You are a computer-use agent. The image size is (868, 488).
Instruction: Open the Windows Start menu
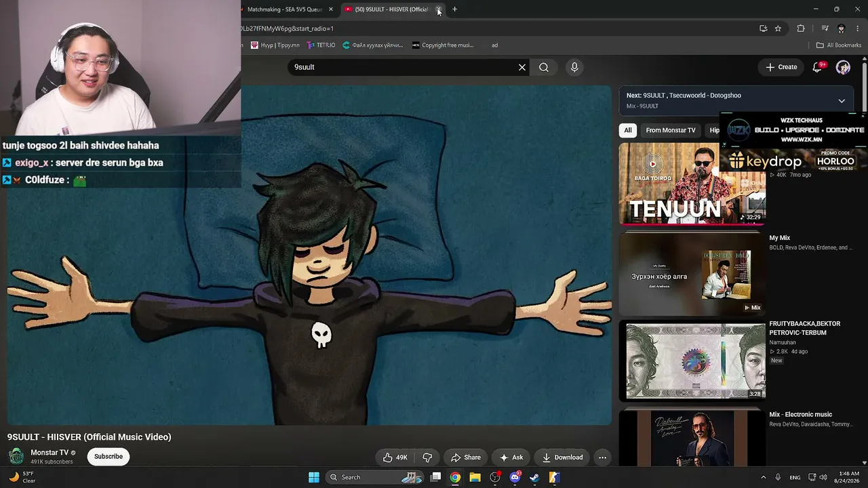(x=314, y=477)
